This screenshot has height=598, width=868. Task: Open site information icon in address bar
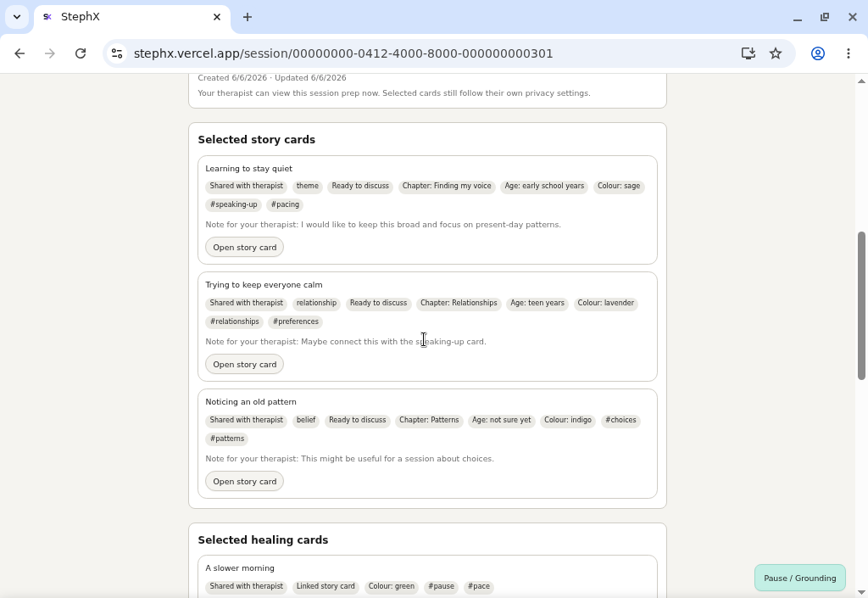(117, 53)
